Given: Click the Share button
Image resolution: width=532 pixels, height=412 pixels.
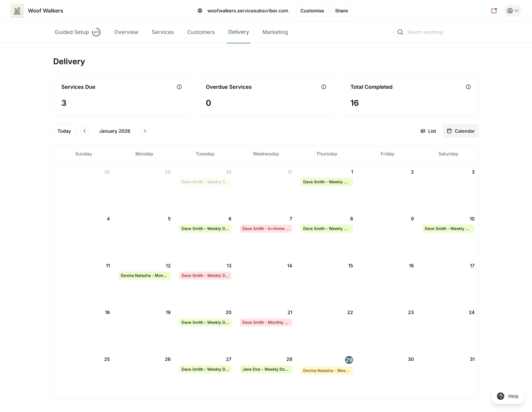Looking at the screenshot, I should pyautogui.click(x=341, y=11).
